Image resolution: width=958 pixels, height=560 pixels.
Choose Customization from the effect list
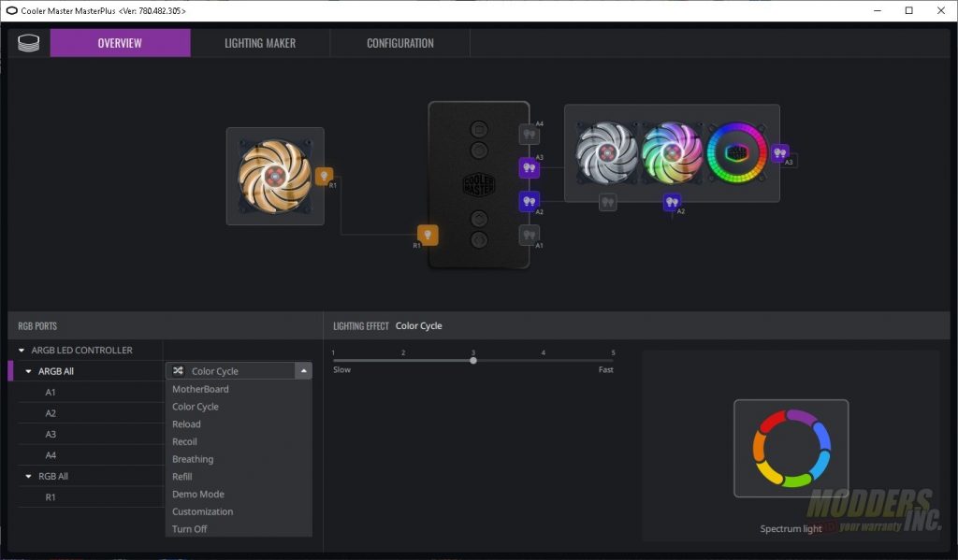239,511
